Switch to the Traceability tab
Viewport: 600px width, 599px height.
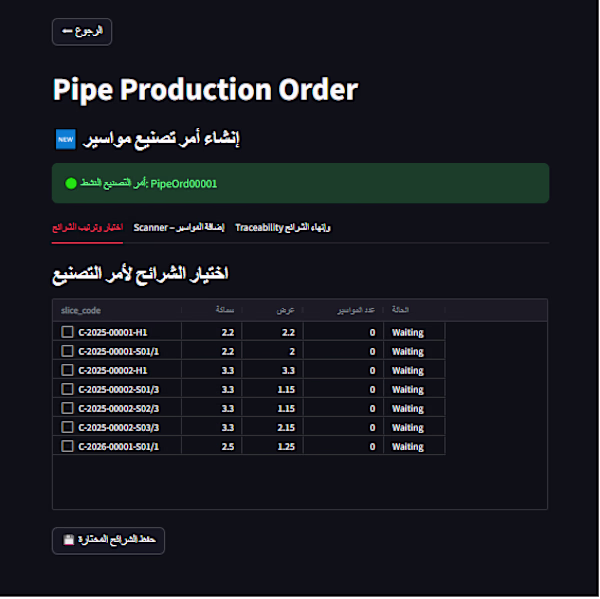(x=283, y=227)
